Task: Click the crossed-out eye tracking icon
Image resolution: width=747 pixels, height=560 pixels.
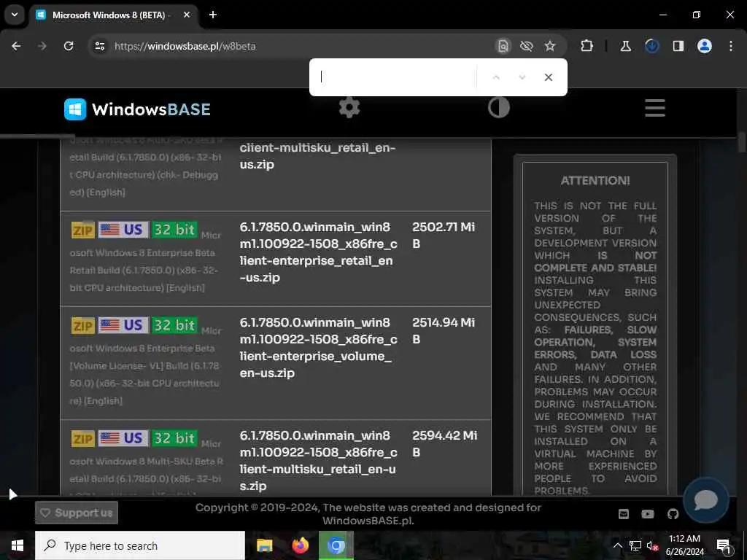Action: (x=527, y=46)
